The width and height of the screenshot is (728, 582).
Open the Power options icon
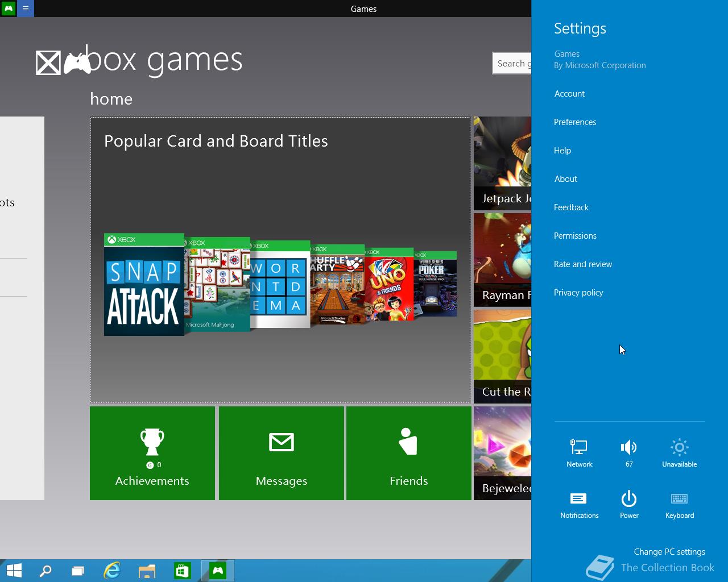629,505
